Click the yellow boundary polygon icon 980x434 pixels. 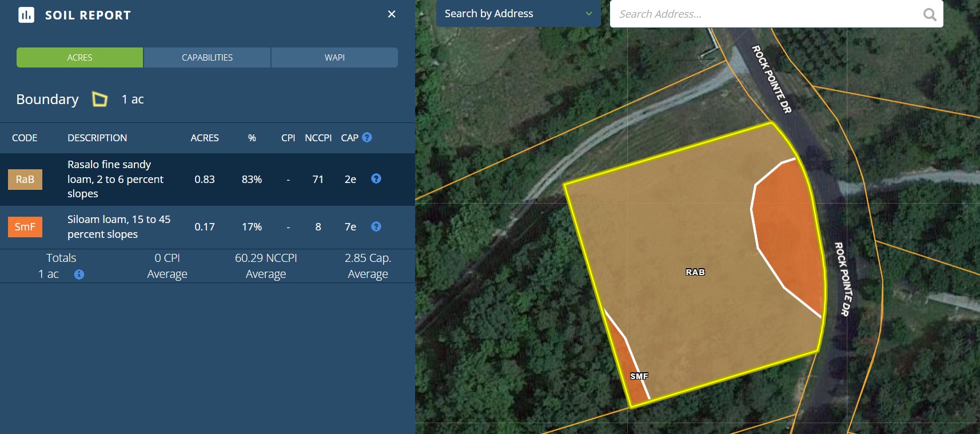point(100,99)
